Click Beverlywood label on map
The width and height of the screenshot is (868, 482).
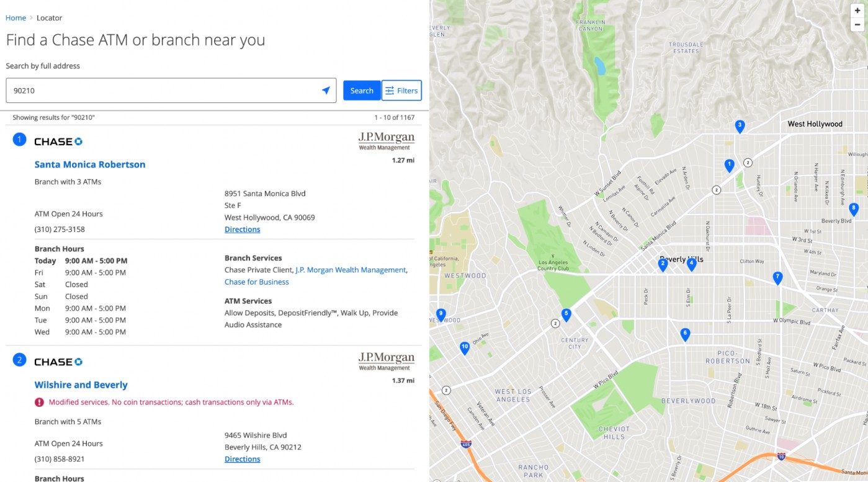point(688,401)
